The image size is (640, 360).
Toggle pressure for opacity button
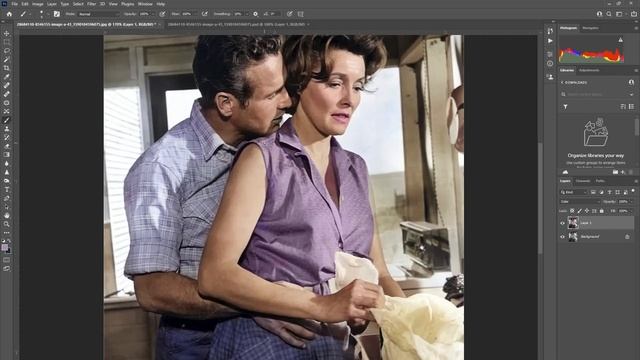pyautogui.click(x=162, y=14)
